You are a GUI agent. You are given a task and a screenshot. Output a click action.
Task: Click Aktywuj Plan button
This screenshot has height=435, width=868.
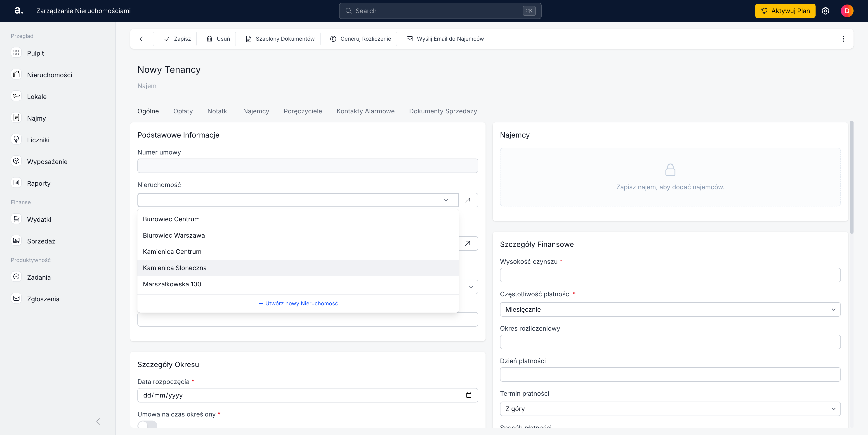(785, 11)
